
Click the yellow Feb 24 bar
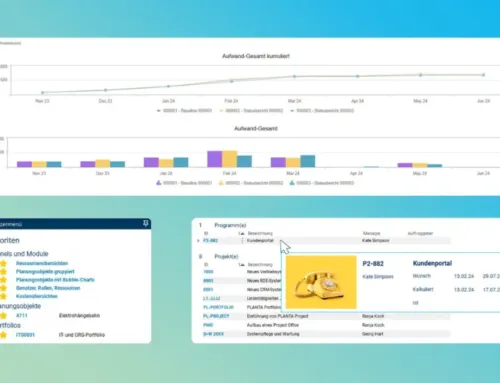(x=230, y=159)
